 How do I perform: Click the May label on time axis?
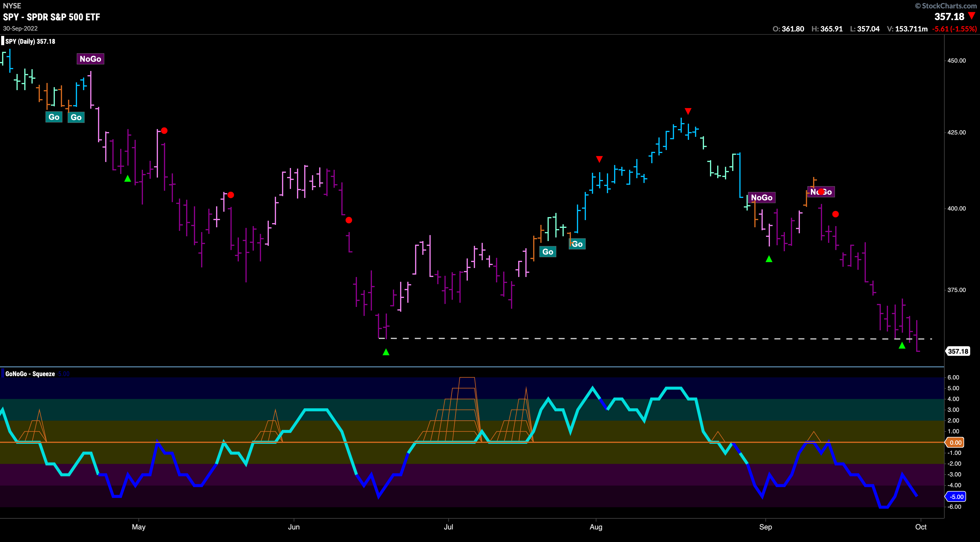138,527
